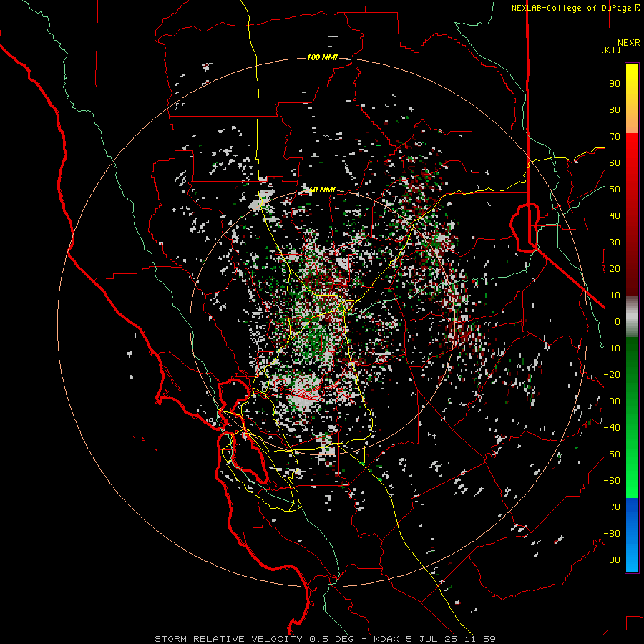Click the NEXR label above the color scale
Image resolution: width=644 pixels, height=644 pixels.
point(629,43)
